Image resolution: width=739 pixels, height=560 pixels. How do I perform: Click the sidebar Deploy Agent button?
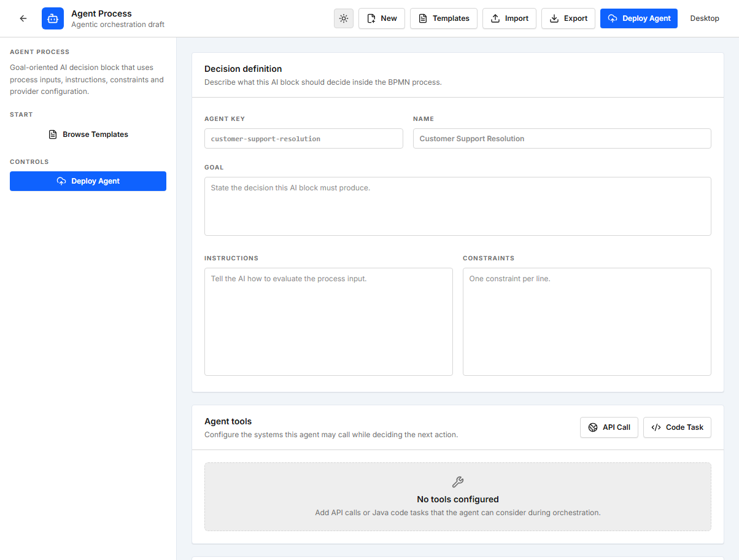88,181
